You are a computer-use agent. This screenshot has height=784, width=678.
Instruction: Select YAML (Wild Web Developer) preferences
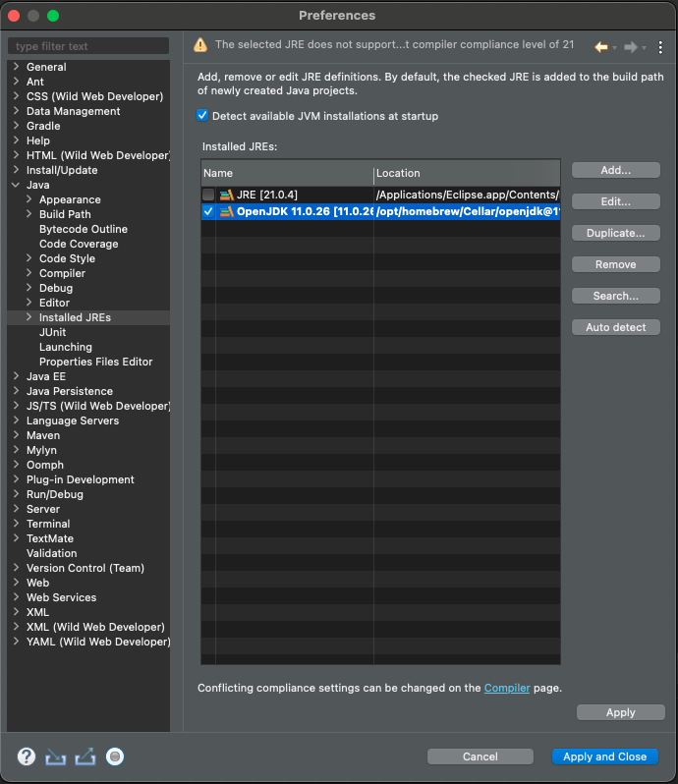tap(98, 642)
